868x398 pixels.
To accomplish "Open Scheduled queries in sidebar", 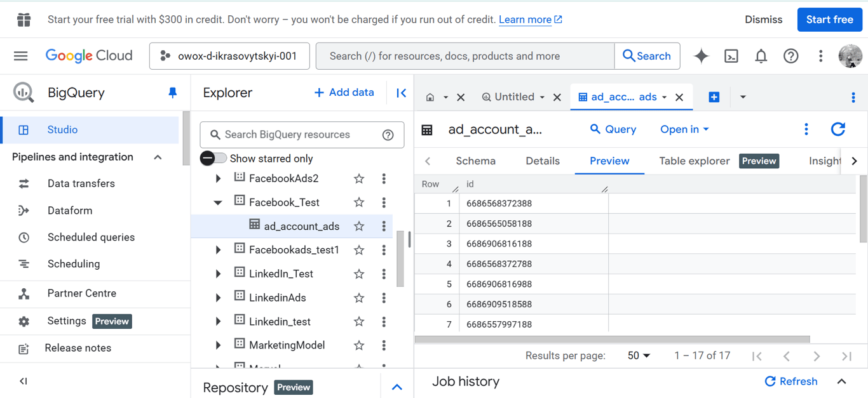I will (x=91, y=237).
